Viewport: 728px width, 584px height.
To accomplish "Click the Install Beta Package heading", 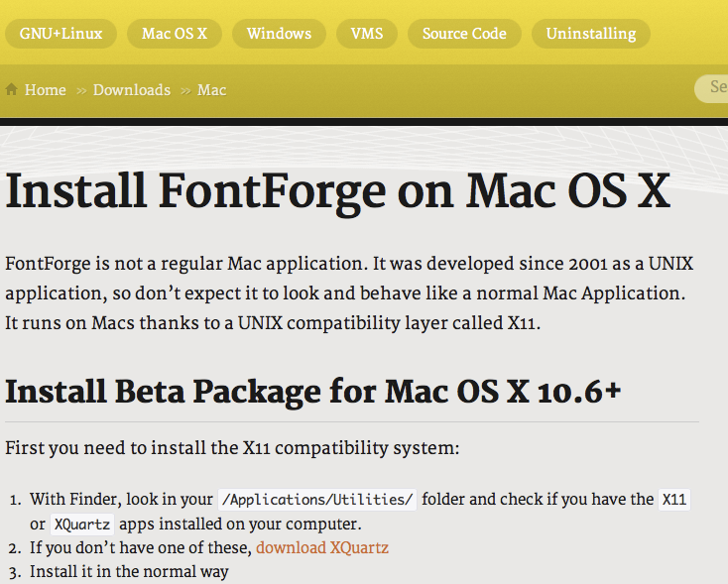I will 313,392.
